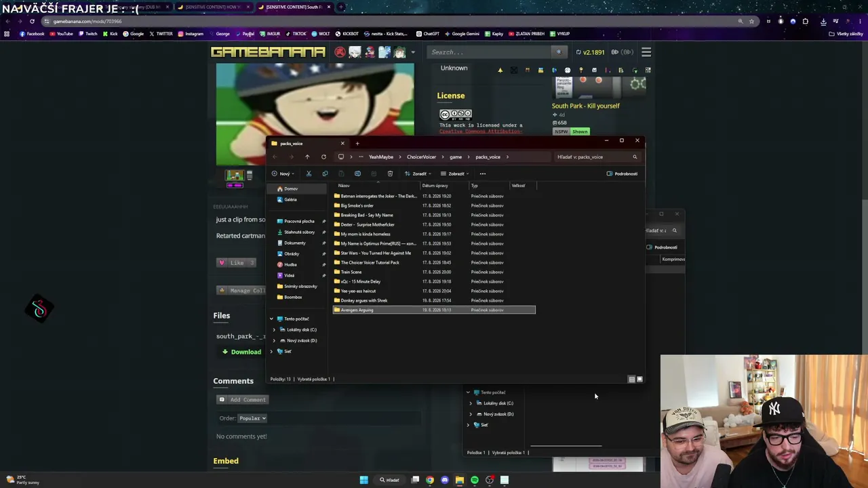Refresh the packs_voice folder view
This screenshot has width=868, height=488.
[323, 157]
